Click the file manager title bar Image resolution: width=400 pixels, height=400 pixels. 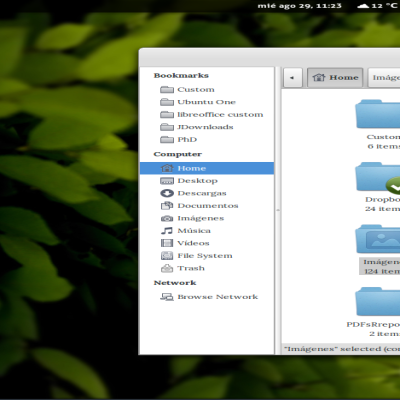269,57
